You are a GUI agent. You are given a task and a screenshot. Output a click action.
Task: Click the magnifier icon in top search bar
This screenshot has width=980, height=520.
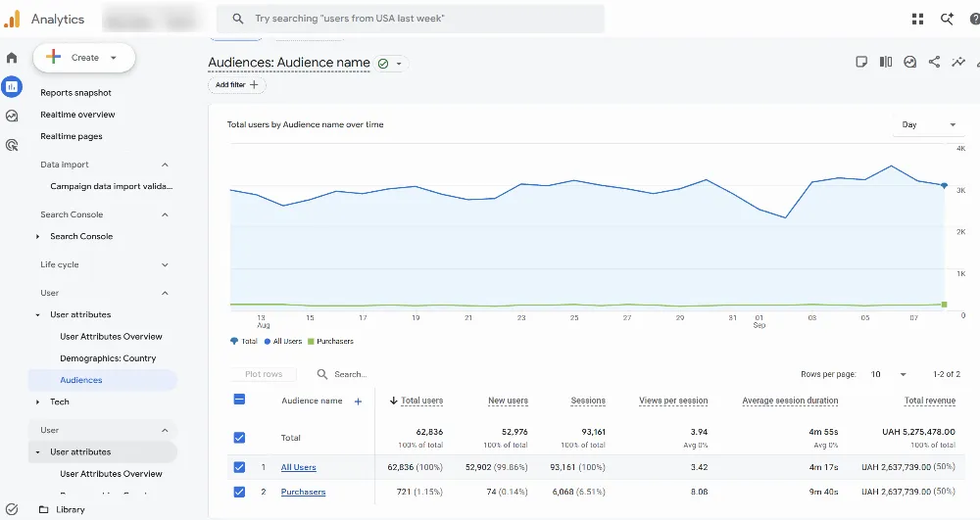[x=237, y=19]
